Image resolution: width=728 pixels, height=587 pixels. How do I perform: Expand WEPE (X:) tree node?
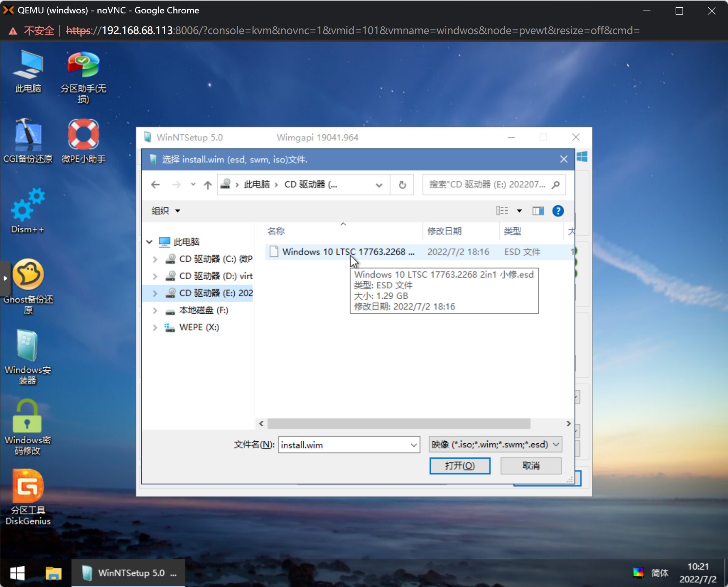click(x=155, y=328)
